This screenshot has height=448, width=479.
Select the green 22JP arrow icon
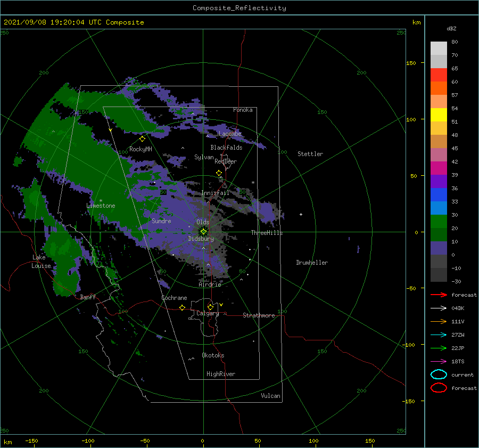tap(439, 348)
